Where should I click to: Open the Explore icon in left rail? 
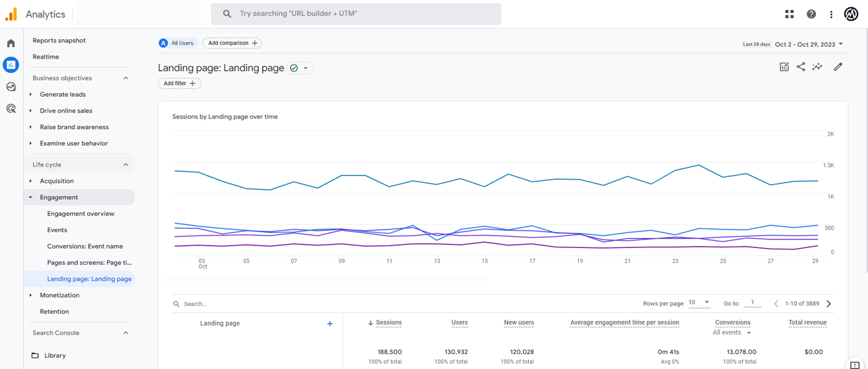pos(11,87)
